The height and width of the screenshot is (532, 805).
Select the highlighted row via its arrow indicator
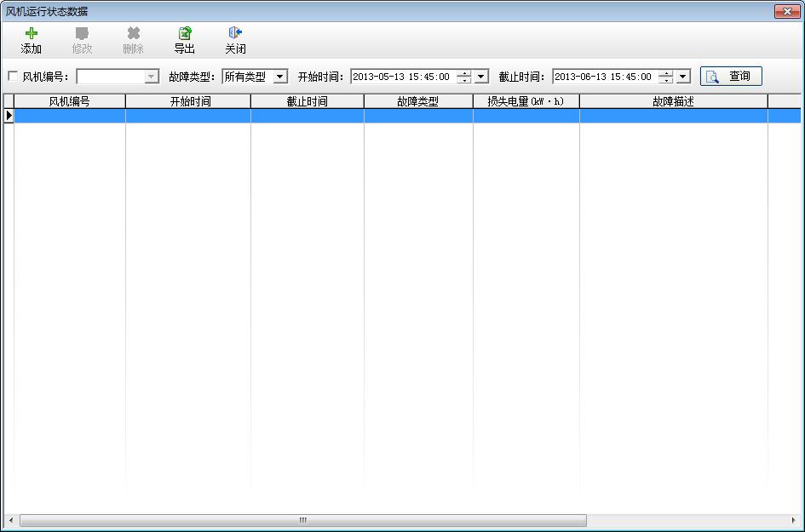coord(9,116)
